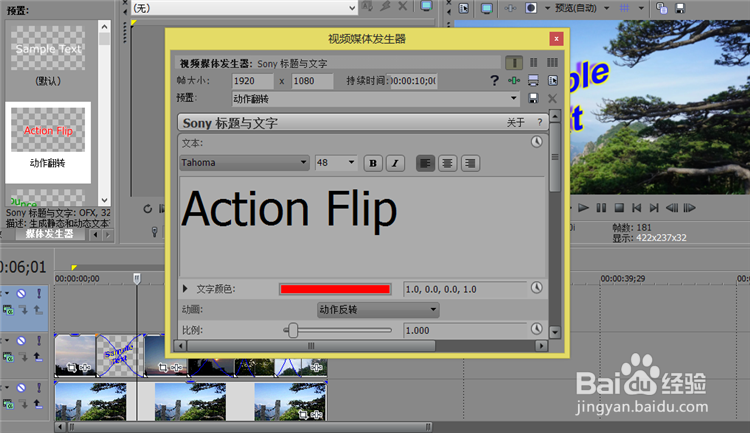Viewport: 750px width, 433px height.
Task: Click the split-screen view circle icon
Action: coord(531,8)
